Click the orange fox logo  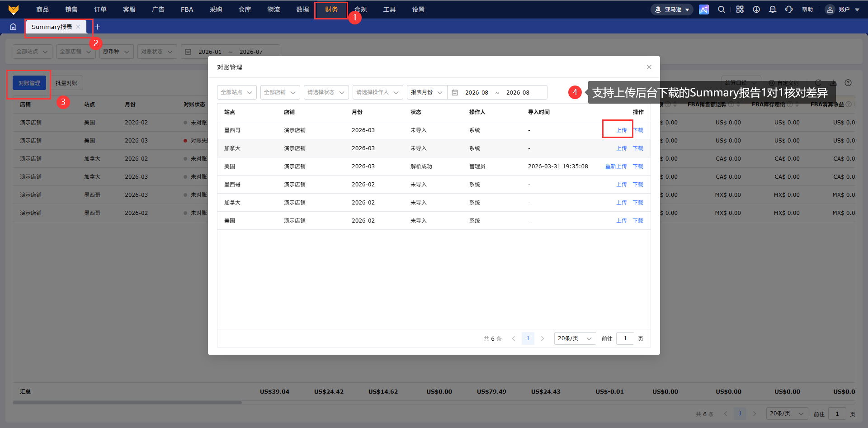[x=14, y=10]
